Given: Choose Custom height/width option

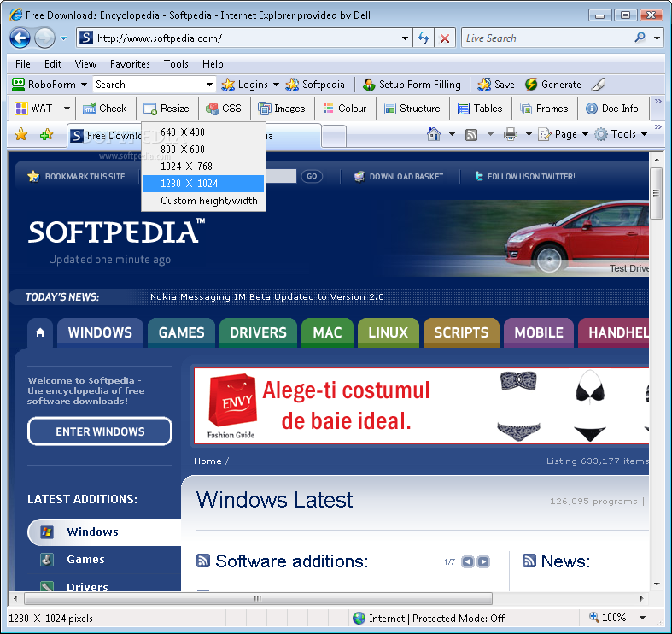Looking at the screenshot, I should pos(203,201).
